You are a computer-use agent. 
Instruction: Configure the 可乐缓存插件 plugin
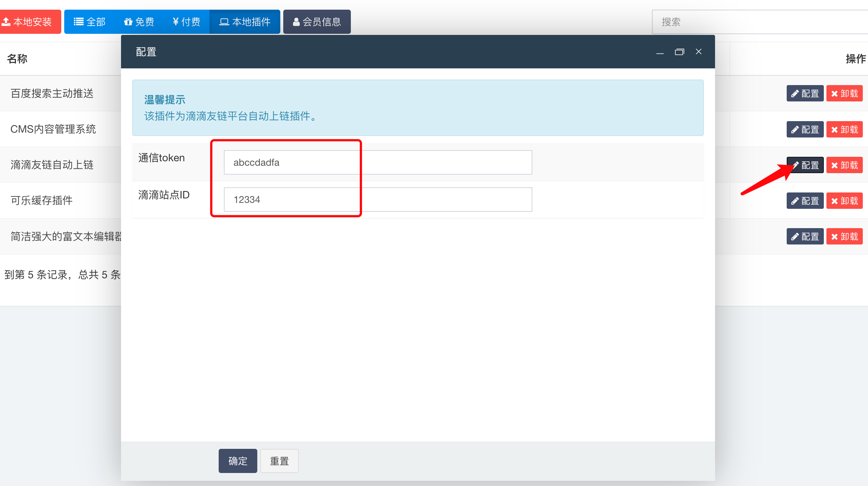(805, 201)
